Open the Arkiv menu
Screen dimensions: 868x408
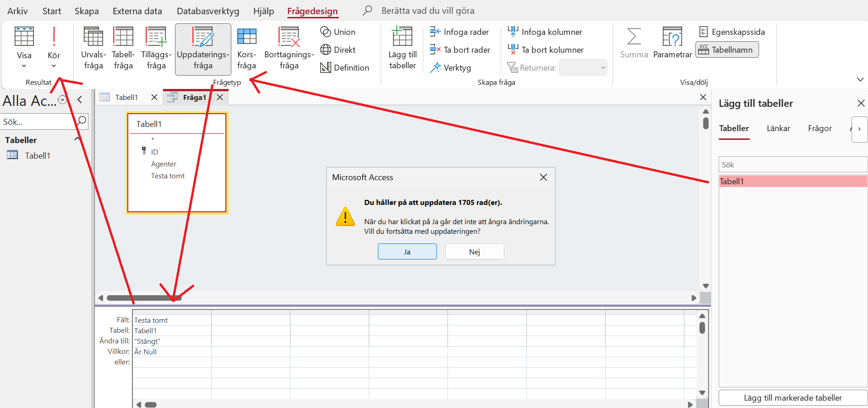tap(17, 11)
